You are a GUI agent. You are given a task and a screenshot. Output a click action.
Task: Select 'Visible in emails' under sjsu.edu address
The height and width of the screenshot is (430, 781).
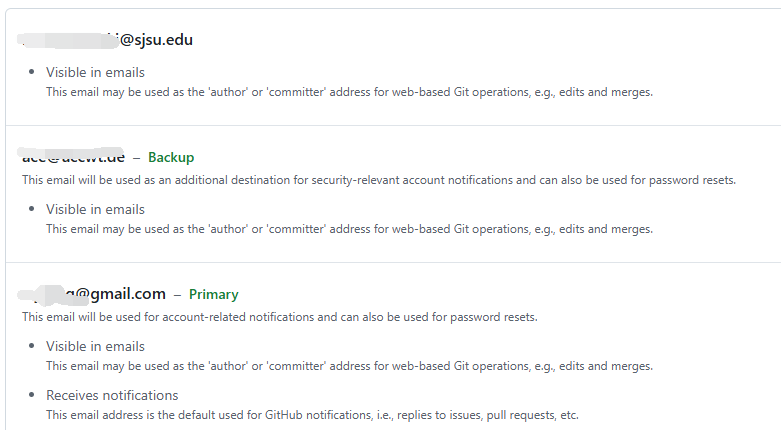[95, 72]
